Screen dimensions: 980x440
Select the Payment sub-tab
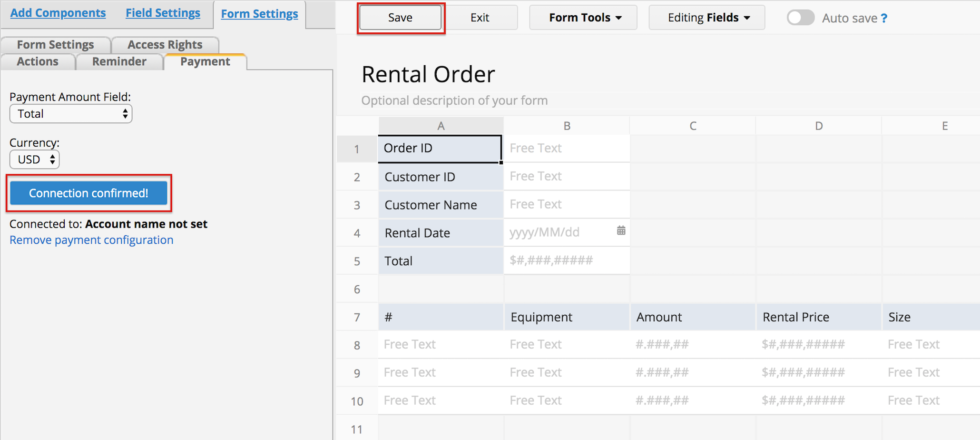point(205,62)
